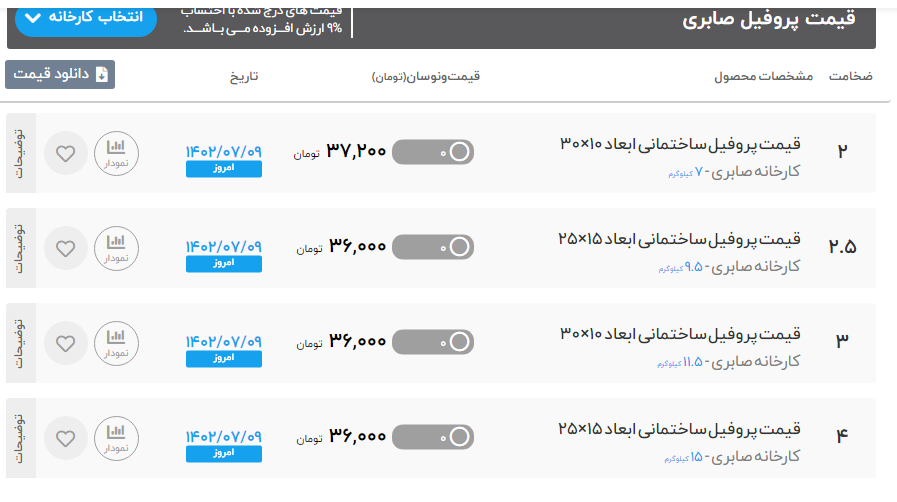Click the امروز date badge in thickness 3 row
Screen dimensions: 897x502
pos(224,358)
